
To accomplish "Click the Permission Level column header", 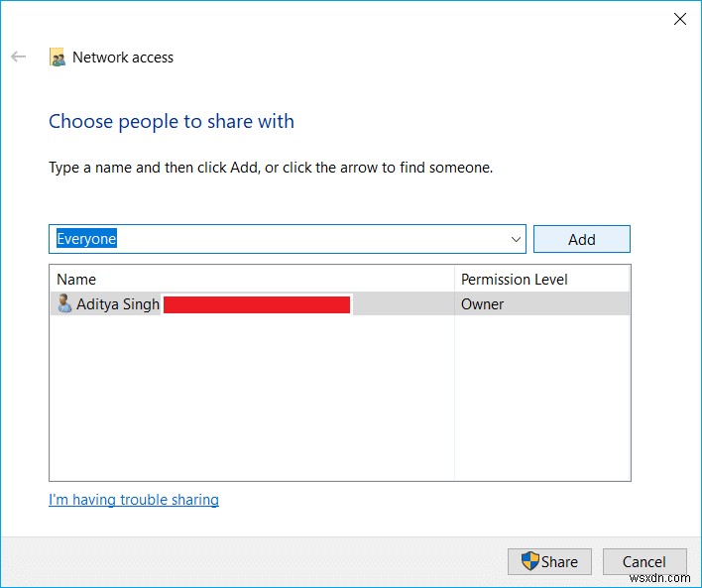I will click(541, 279).
